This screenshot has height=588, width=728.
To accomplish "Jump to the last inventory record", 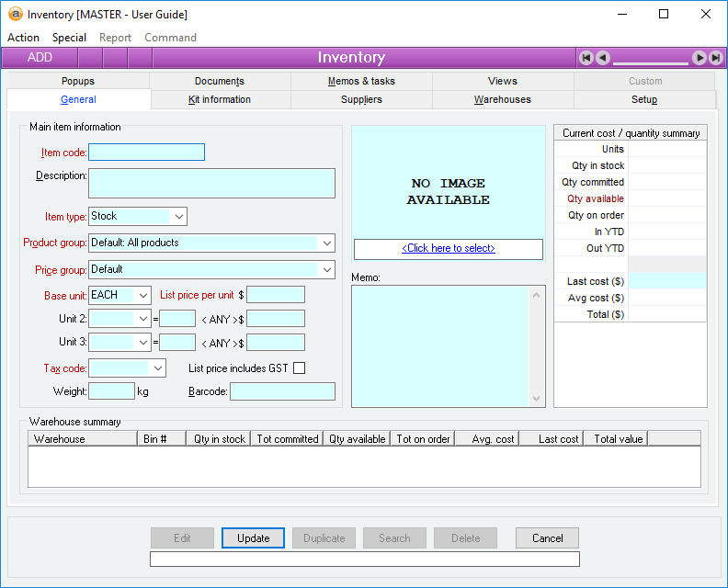I will tap(715, 58).
